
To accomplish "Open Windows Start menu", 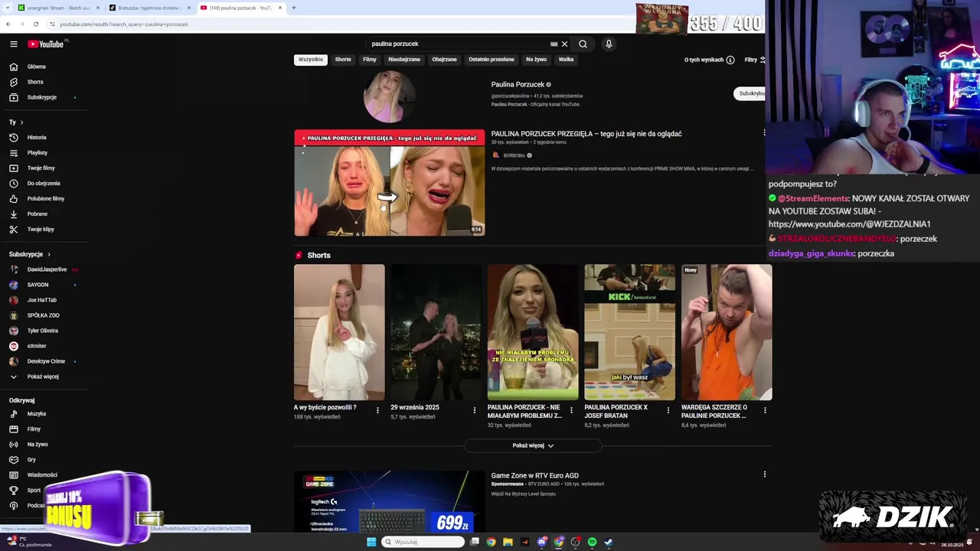I will point(371,542).
